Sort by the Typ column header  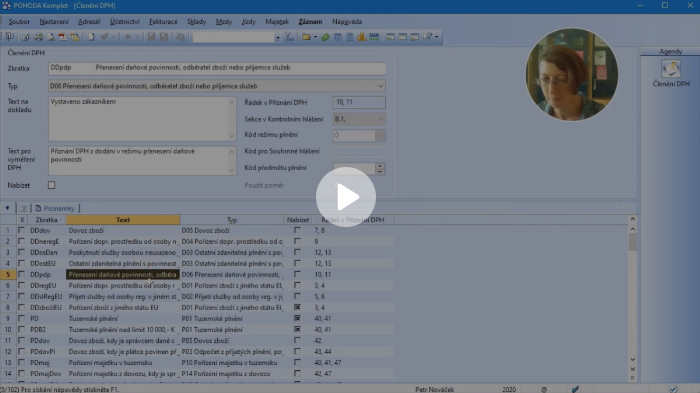coord(232,220)
